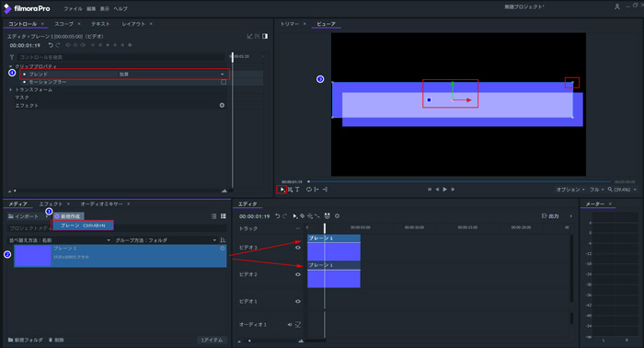This screenshot has height=348, width=644.
Task: Toggle loop playback in viewer
Action: pyautogui.click(x=309, y=190)
